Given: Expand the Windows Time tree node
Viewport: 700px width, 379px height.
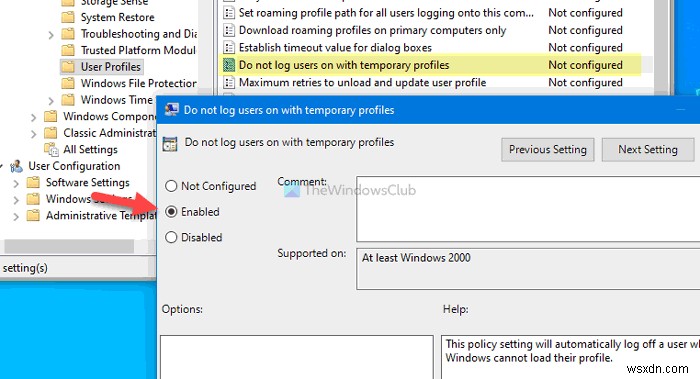Looking at the screenshot, I should tap(50, 100).
